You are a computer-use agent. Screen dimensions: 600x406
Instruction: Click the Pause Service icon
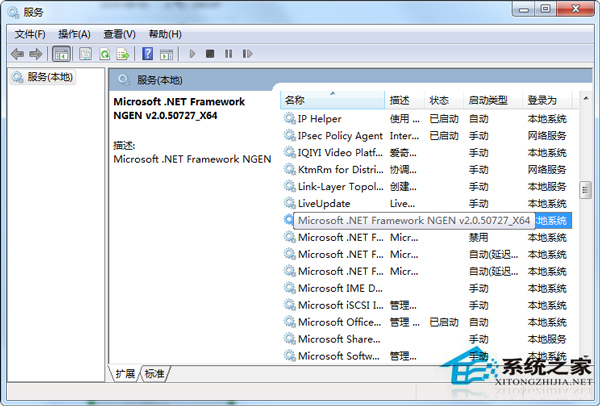click(x=228, y=54)
